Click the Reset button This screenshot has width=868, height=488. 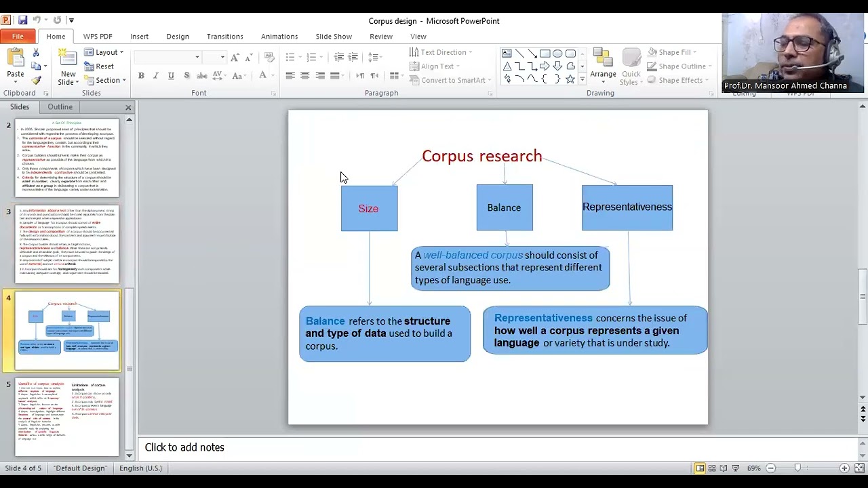coord(99,66)
